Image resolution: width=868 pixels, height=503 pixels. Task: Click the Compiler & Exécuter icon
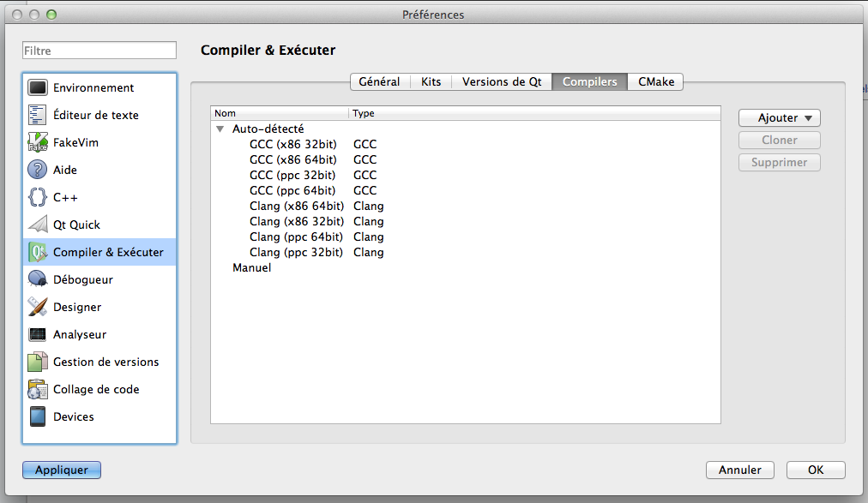click(x=36, y=252)
